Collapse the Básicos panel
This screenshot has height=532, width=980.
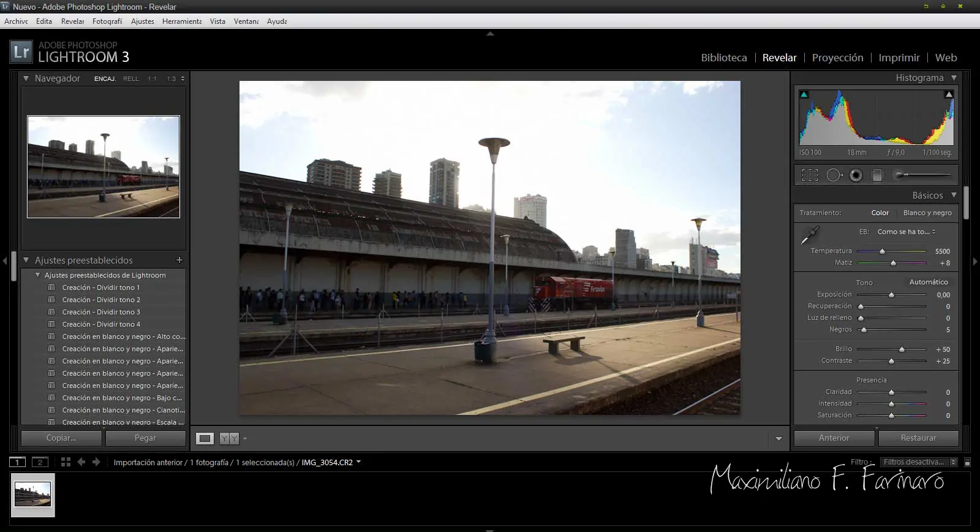954,195
